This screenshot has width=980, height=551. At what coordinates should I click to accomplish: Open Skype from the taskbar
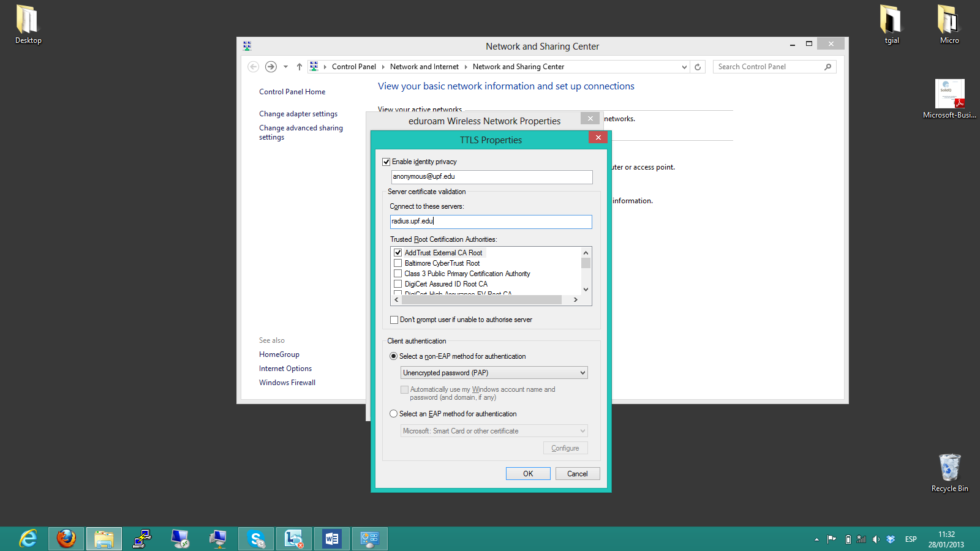point(256,539)
